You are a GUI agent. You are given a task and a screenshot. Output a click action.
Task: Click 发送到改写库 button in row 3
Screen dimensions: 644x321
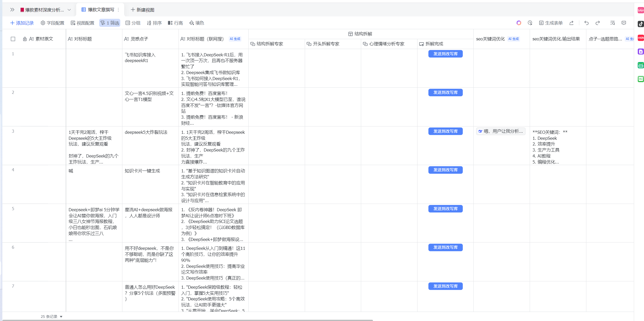[445, 131]
